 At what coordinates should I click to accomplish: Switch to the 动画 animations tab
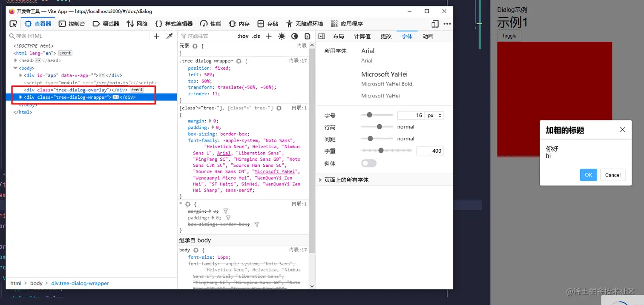(x=428, y=36)
